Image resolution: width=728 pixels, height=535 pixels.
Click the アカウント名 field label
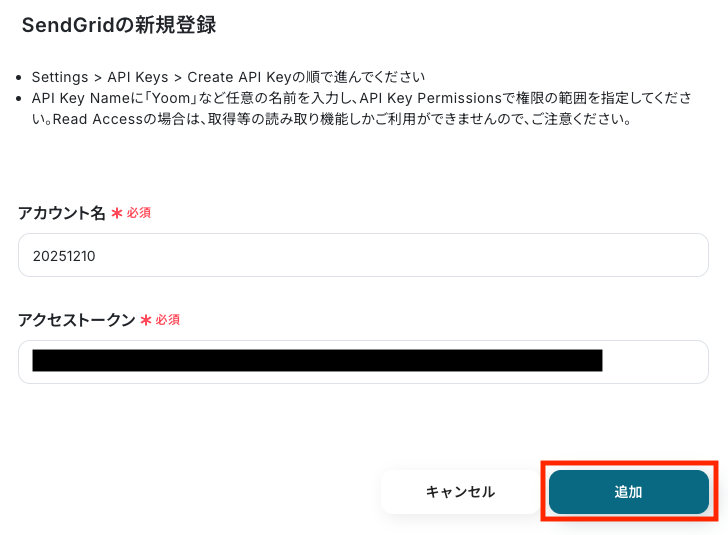pyautogui.click(x=62, y=213)
